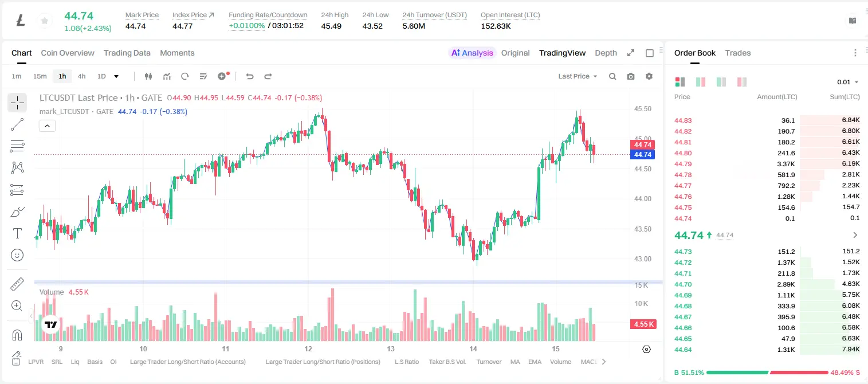Open candlestick chart style selector
This screenshot has height=384, width=868.
coord(148,76)
